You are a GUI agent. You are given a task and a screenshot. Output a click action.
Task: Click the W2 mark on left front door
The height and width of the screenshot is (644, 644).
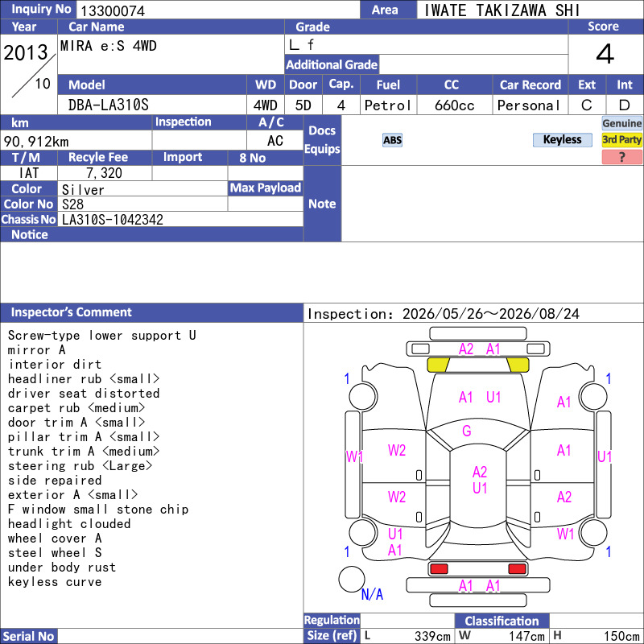pos(397,450)
